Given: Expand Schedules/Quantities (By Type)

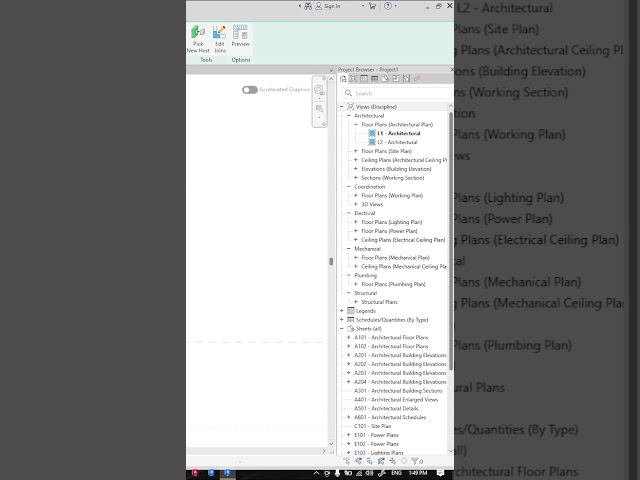Looking at the screenshot, I should (342, 320).
